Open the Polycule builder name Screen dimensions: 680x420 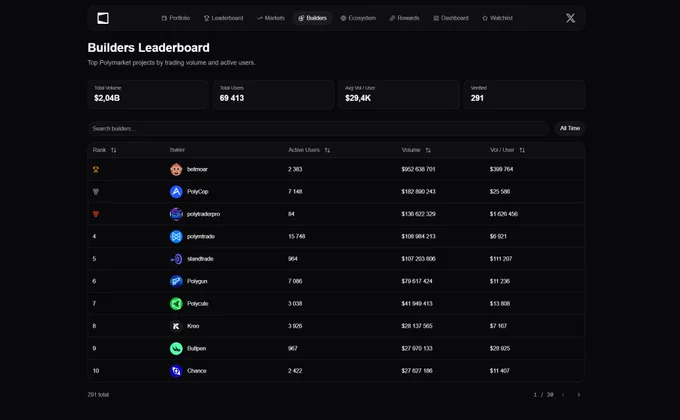[198, 304]
